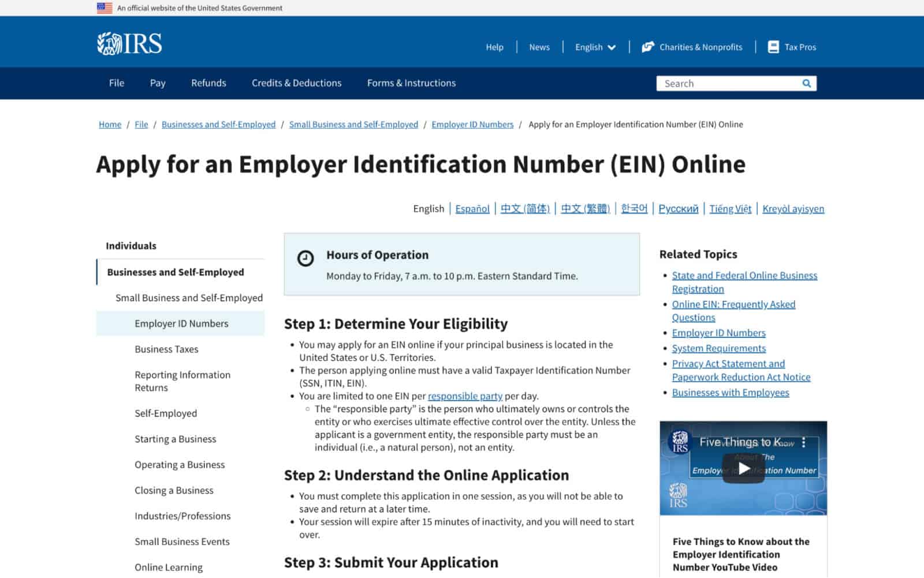This screenshot has width=924, height=578.
Task: Click the US flag icon
Action: pos(104,8)
